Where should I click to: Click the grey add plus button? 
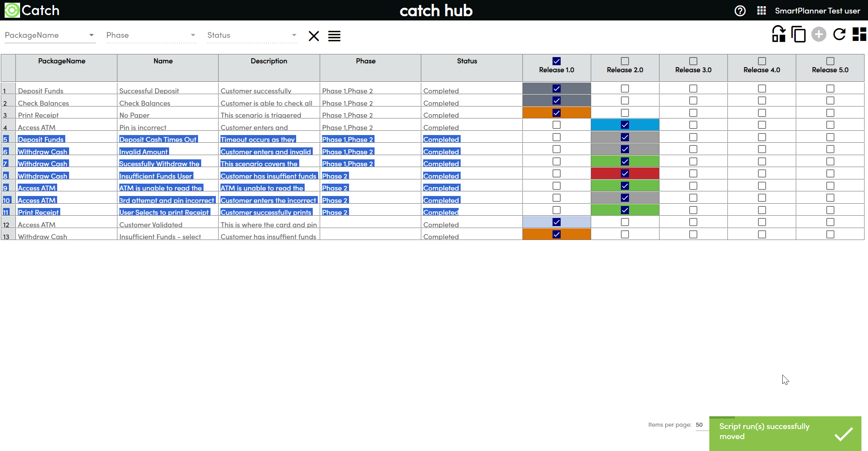coord(819,34)
